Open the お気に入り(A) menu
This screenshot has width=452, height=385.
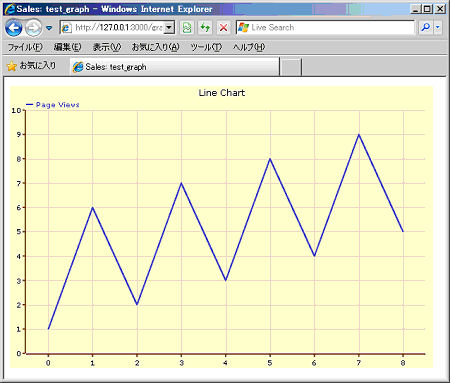pos(156,47)
